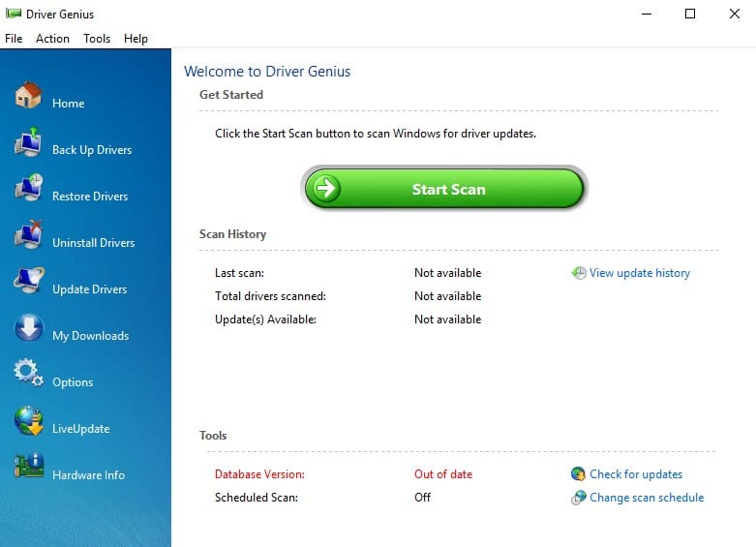The image size is (756, 547).
Task: Click the Home house icon
Action: [28, 95]
